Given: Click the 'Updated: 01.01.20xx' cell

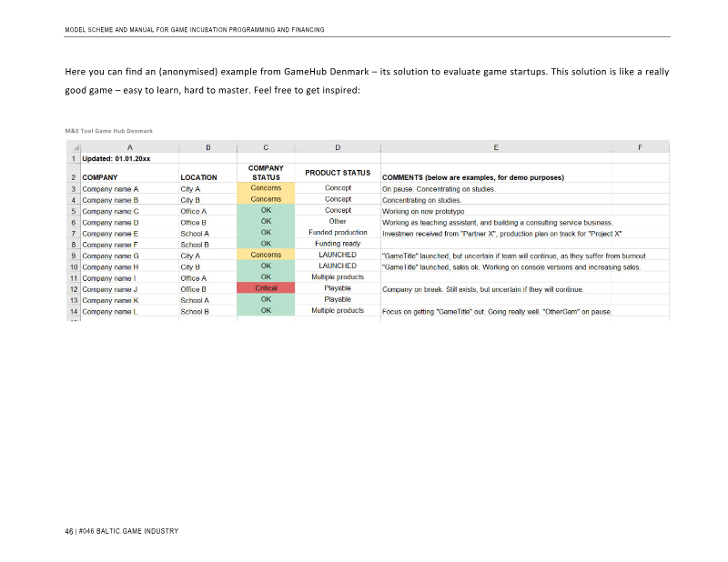Looking at the screenshot, I should tap(116, 158).
